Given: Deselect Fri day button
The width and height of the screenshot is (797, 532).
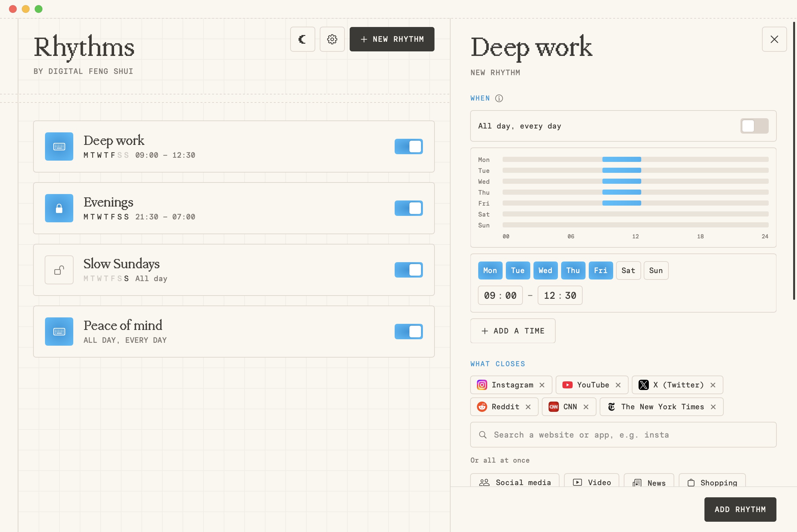Looking at the screenshot, I should pos(600,271).
